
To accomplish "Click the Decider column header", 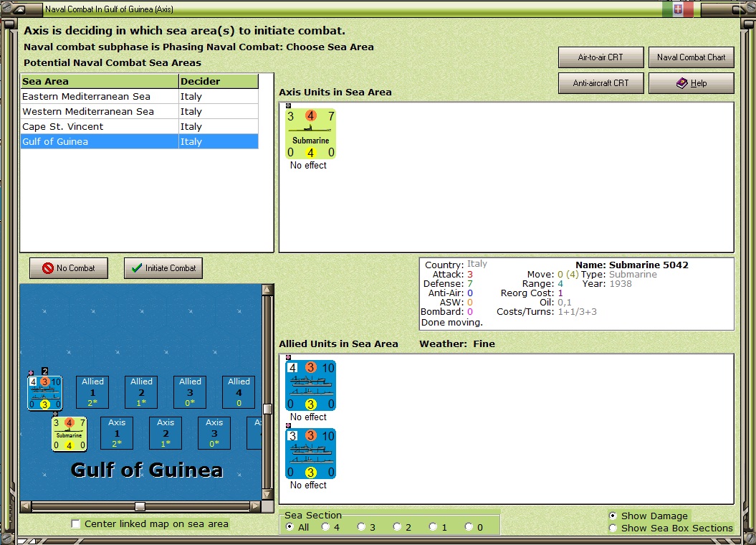I will point(219,81).
